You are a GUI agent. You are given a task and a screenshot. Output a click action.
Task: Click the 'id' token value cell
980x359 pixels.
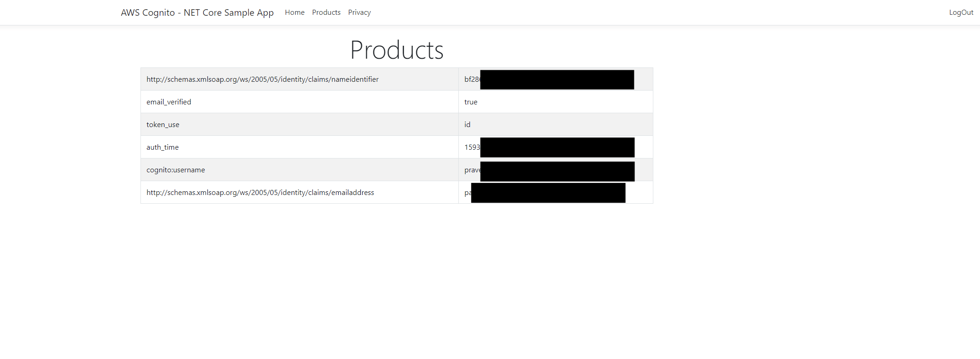[x=555, y=124]
